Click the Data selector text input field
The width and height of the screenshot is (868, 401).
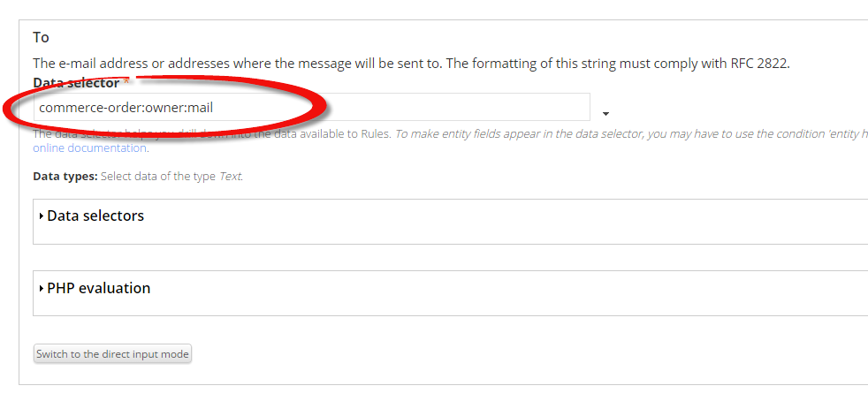(x=312, y=107)
